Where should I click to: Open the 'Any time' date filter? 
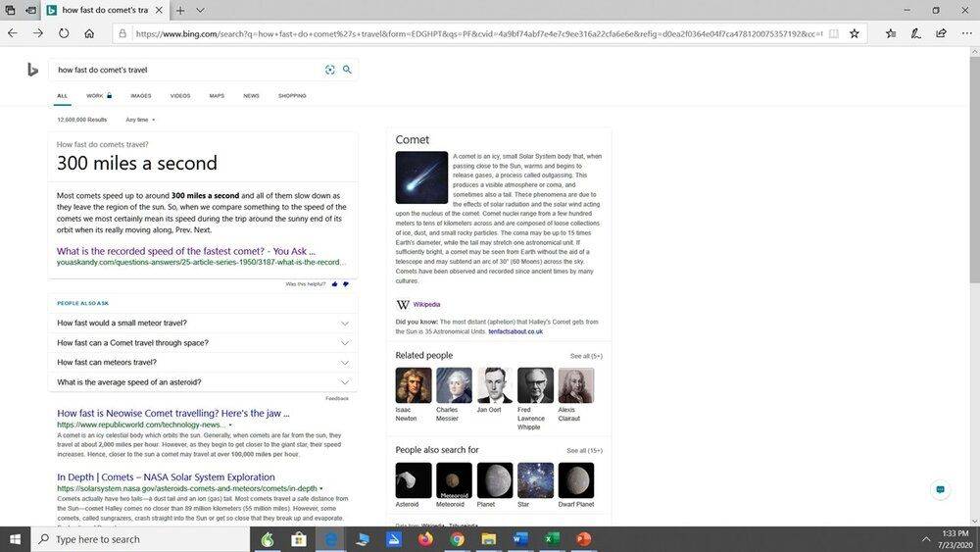coord(140,120)
